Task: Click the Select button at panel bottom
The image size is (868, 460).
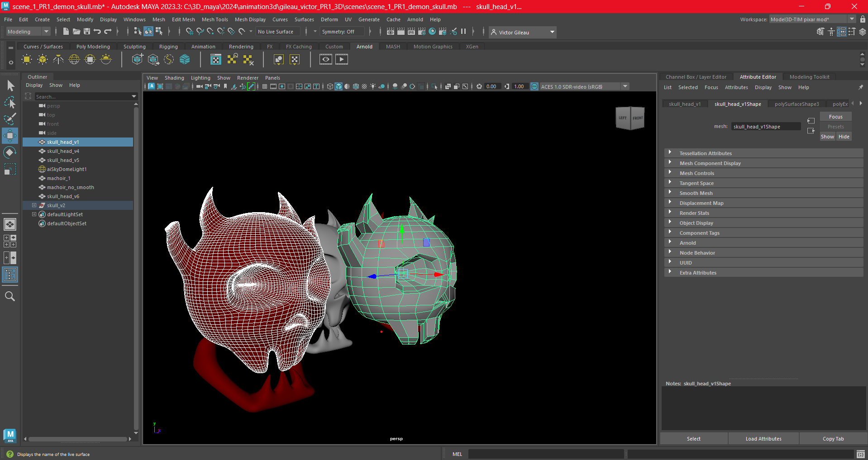Action: [693, 439]
